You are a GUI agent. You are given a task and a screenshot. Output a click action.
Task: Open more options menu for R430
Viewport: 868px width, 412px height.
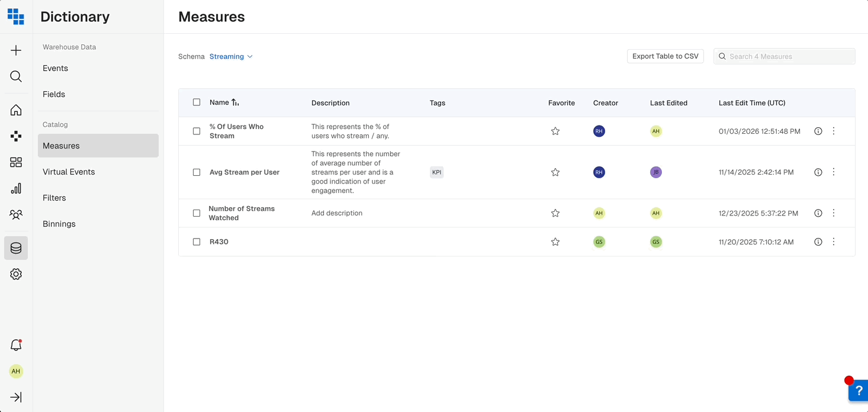coord(834,242)
